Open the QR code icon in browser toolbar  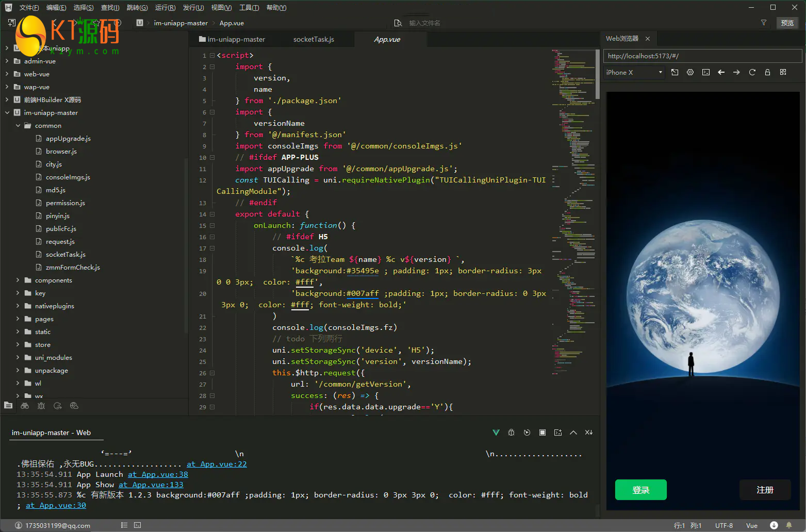(783, 73)
